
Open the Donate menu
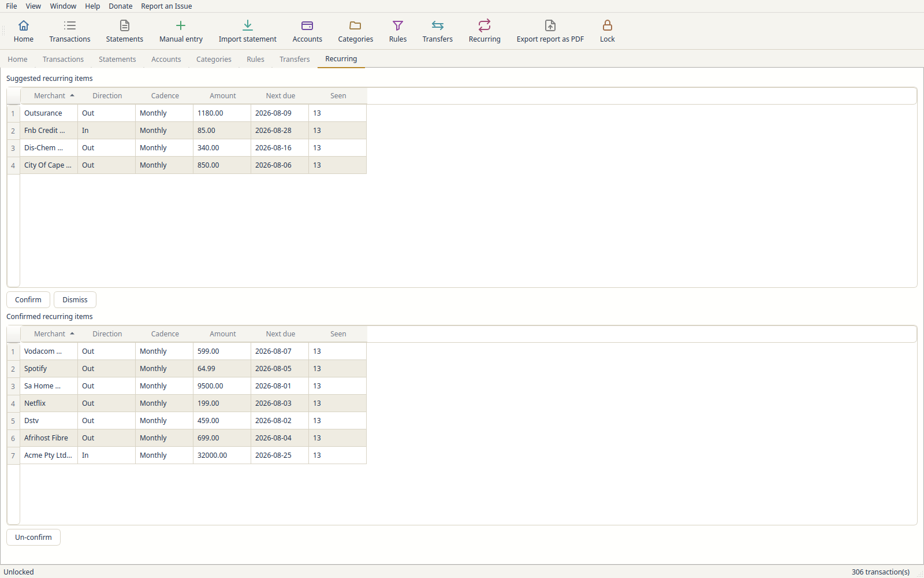tap(121, 6)
